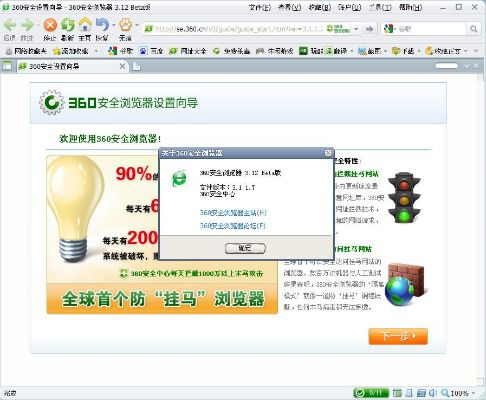Open the 谷歌 bookmark
The height and width of the screenshot is (400, 486).
121,51
